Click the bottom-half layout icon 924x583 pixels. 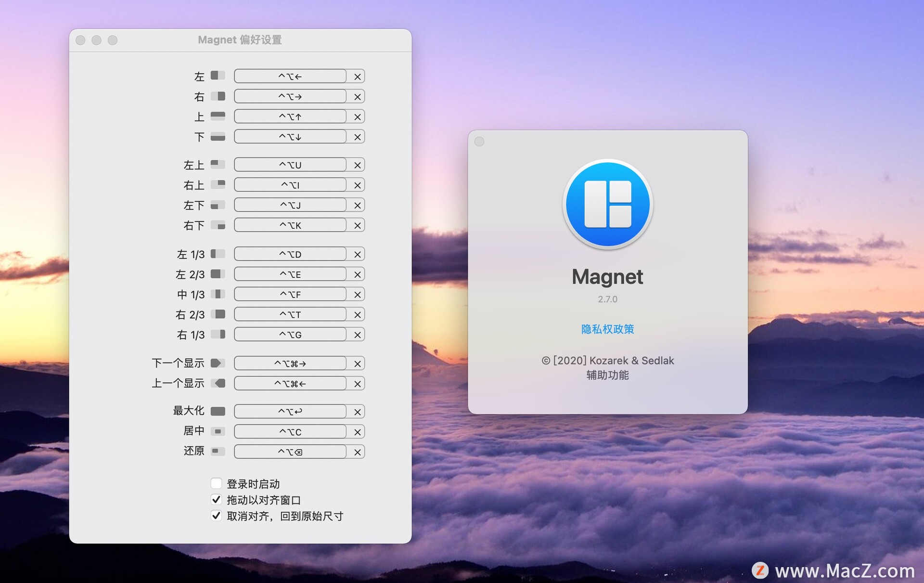tap(218, 137)
